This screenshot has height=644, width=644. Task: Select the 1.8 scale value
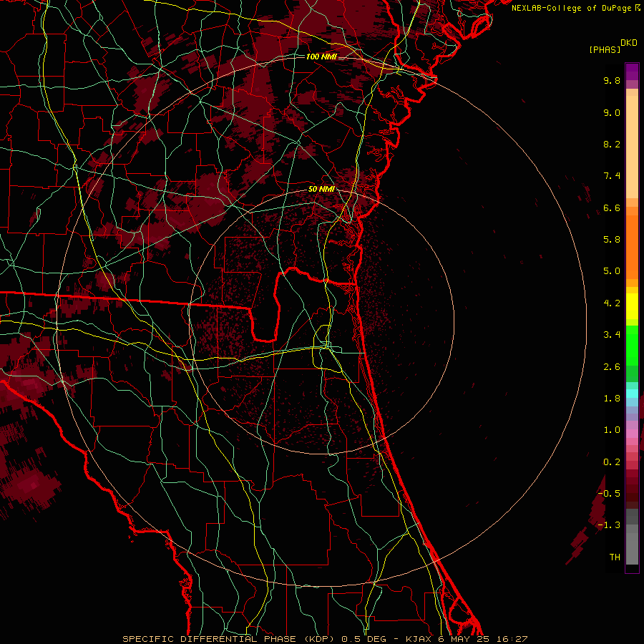[x=612, y=399]
